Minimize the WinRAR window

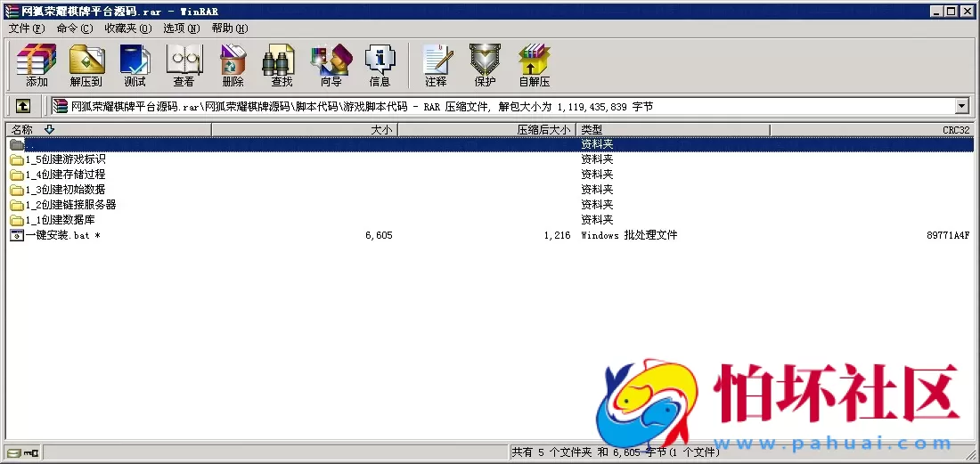tap(937, 11)
